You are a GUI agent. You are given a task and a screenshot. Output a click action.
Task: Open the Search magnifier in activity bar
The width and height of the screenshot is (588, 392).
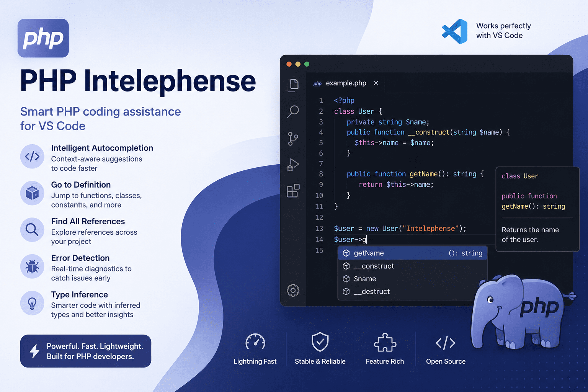click(293, 111)
